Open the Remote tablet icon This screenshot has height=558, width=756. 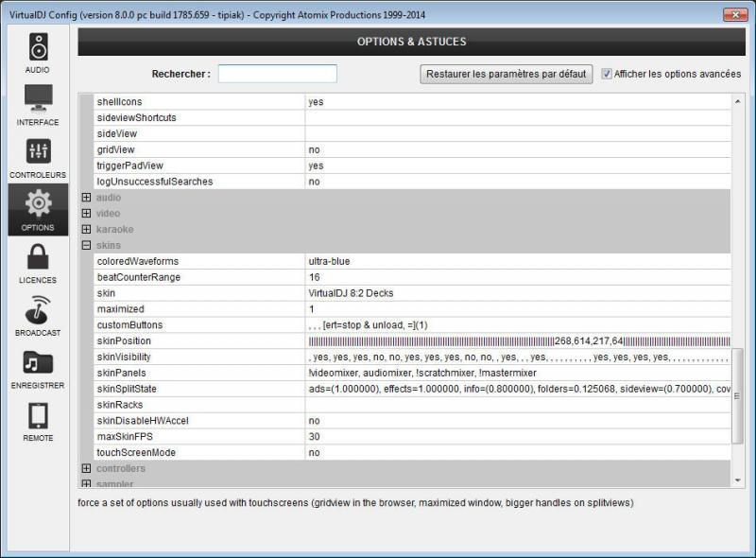pyautogui.click(x=38, y=416)
